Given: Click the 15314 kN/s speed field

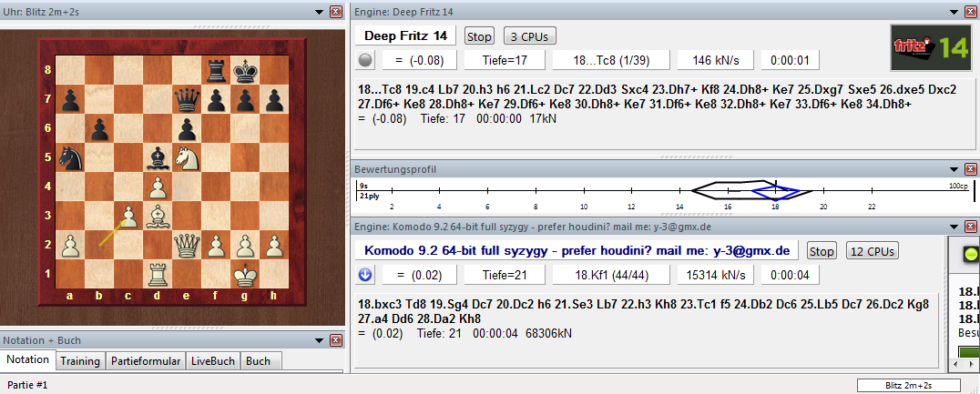Looking at the screenshot, I should [x=716, y=274].
